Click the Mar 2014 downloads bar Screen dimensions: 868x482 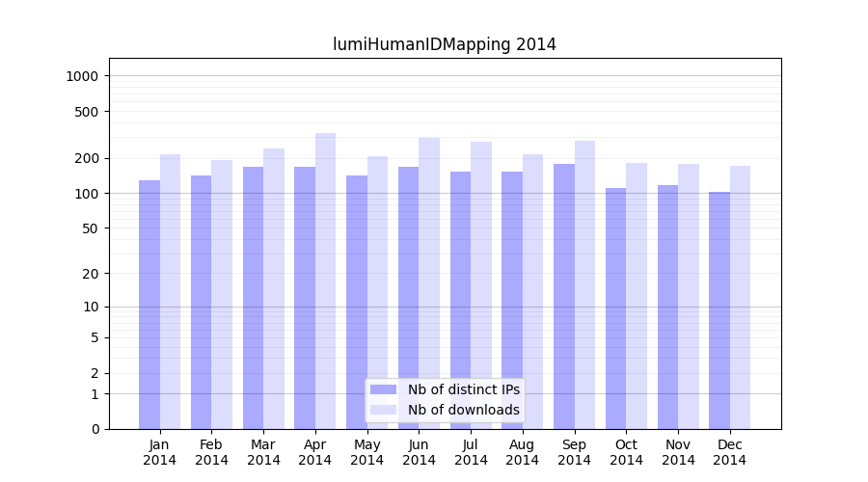point(274,289)
